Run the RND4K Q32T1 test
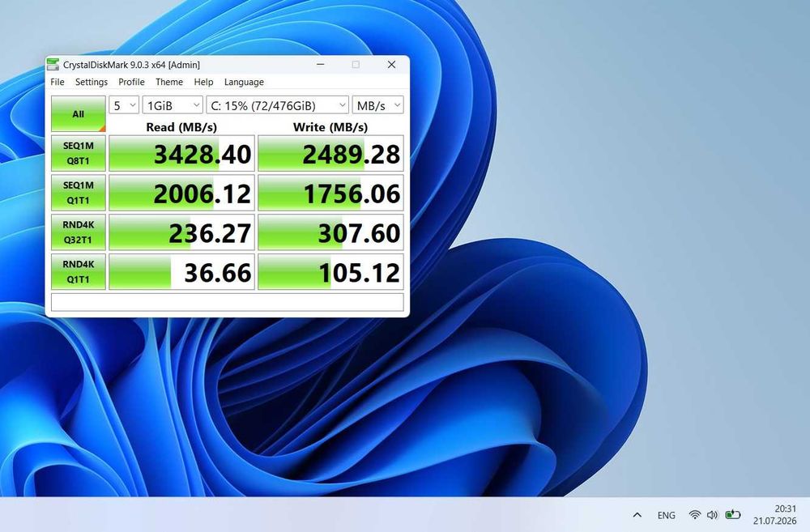 (x=79, y=232)
